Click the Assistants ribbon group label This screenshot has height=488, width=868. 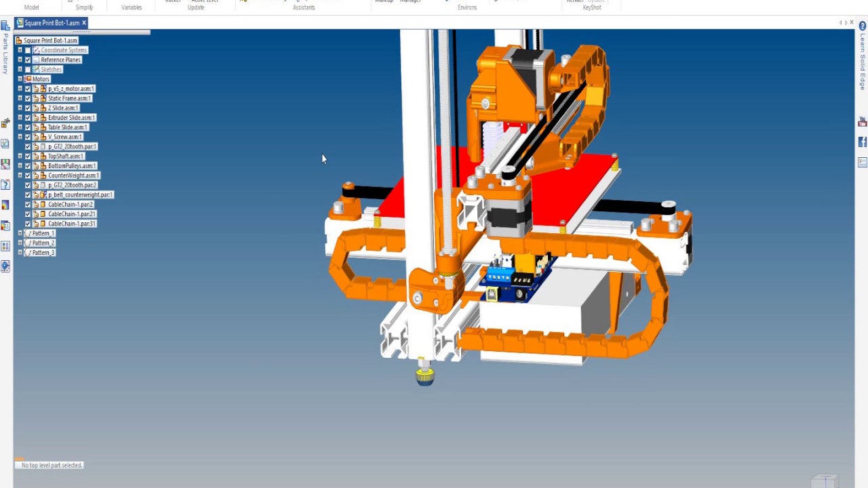coord(304,7)
